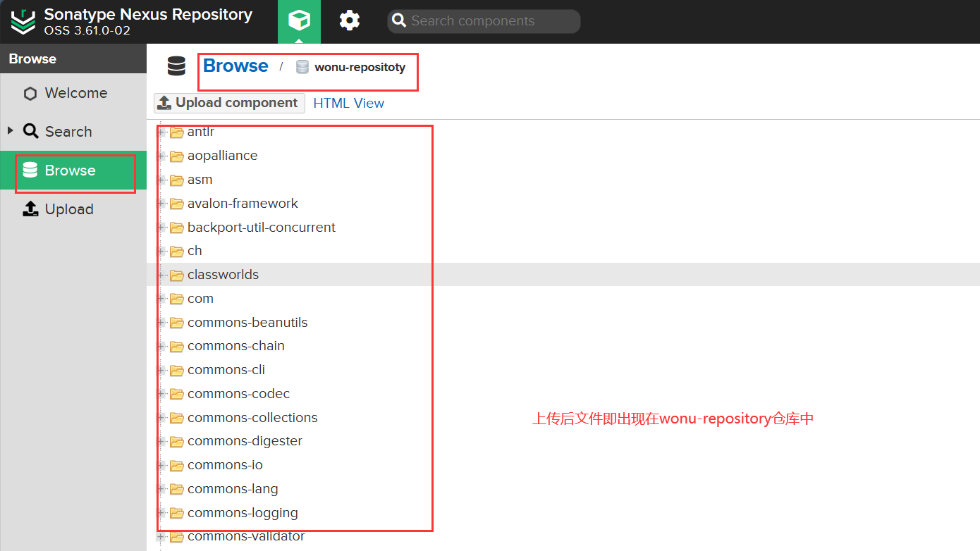Select the commons-logging folder label
980x551 pixels.
[x=243, y=513]
